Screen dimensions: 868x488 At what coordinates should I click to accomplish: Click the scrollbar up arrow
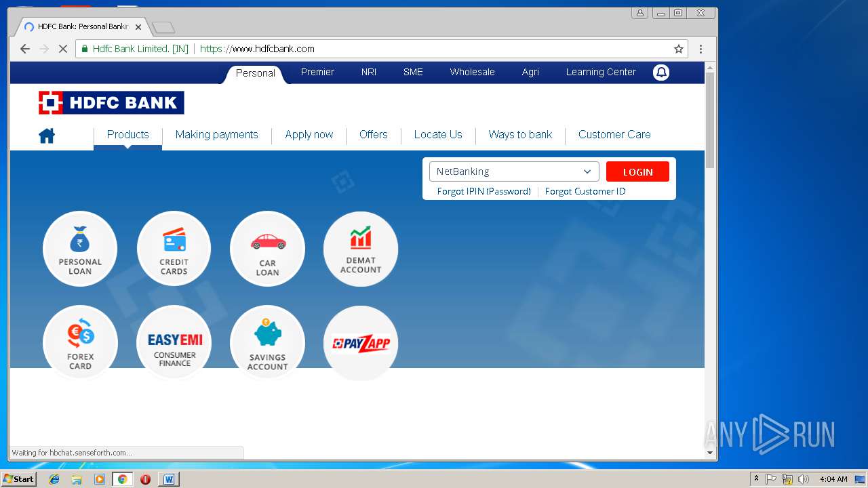point(710,67)
